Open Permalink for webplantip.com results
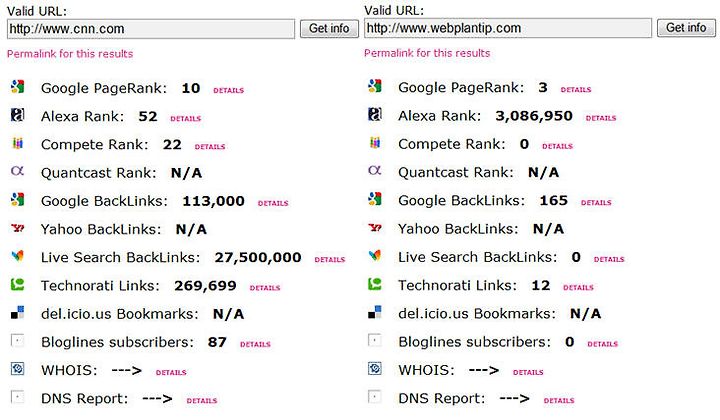Viewport: 720px width, 420px height. coord(427,53)
